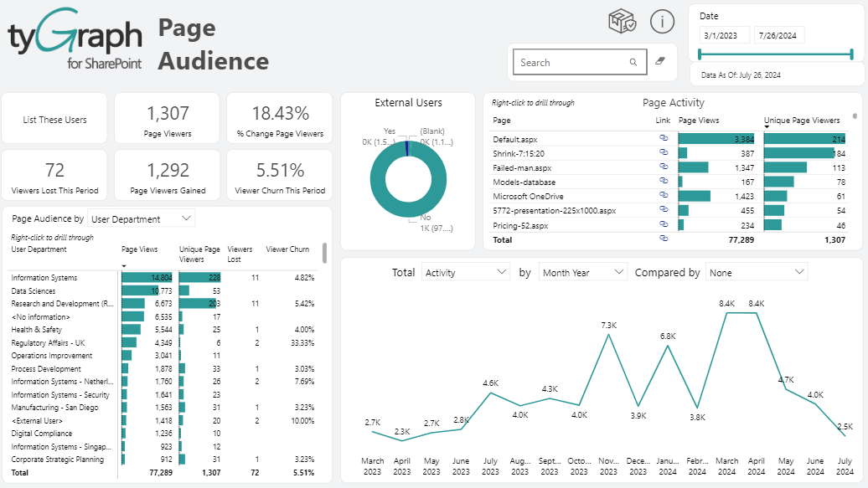The width and height of the screenshot is (868, 488).
Task: Click the List These Users button
Action: [54, 120]
